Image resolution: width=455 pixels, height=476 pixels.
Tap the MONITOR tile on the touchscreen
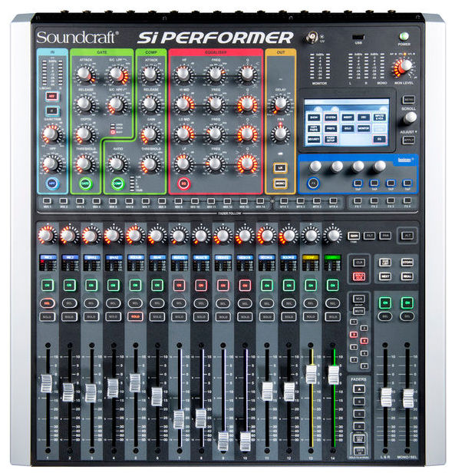364,128
